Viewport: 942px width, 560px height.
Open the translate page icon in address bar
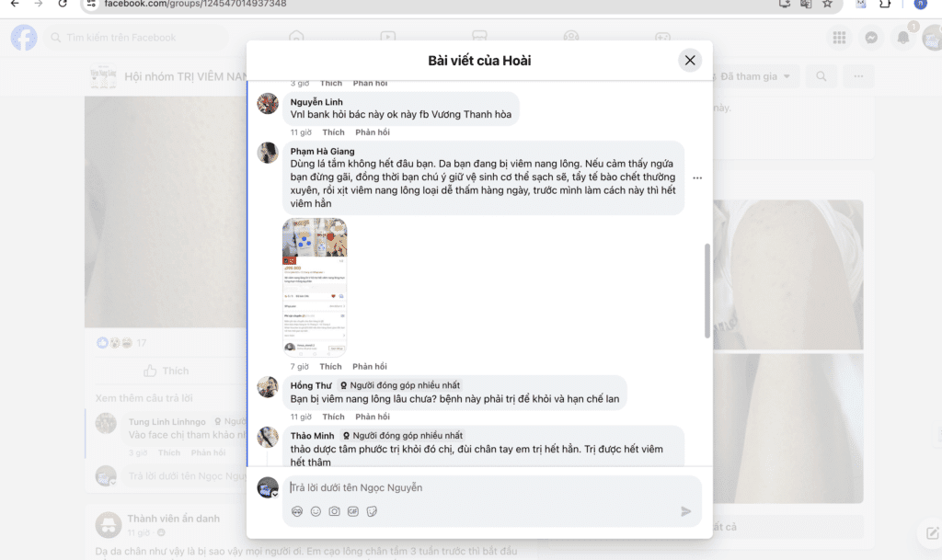point(806,5)
